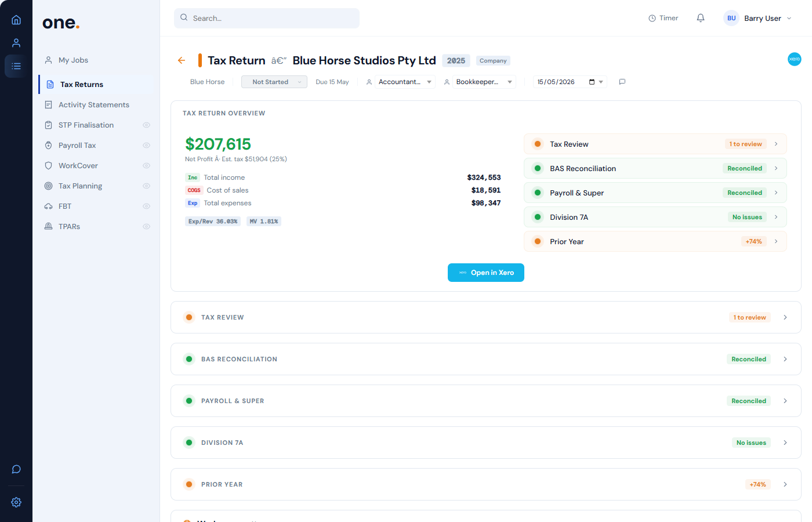Open My Jobs in sidebar
The width and height of the screenshot is (812, 522).
(97, 60)
